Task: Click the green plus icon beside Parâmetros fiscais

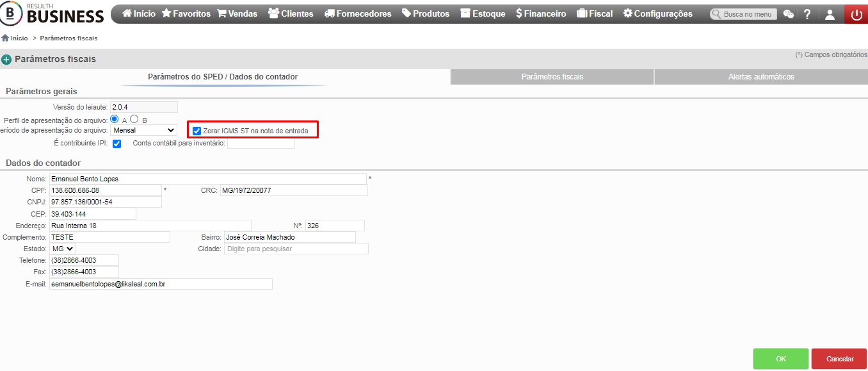Action: [x=6, y=60]
